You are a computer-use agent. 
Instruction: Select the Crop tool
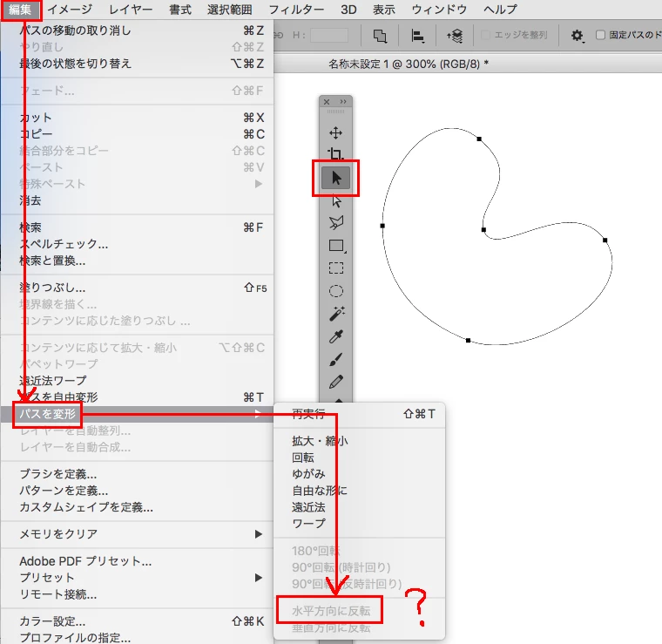[335, 153]
